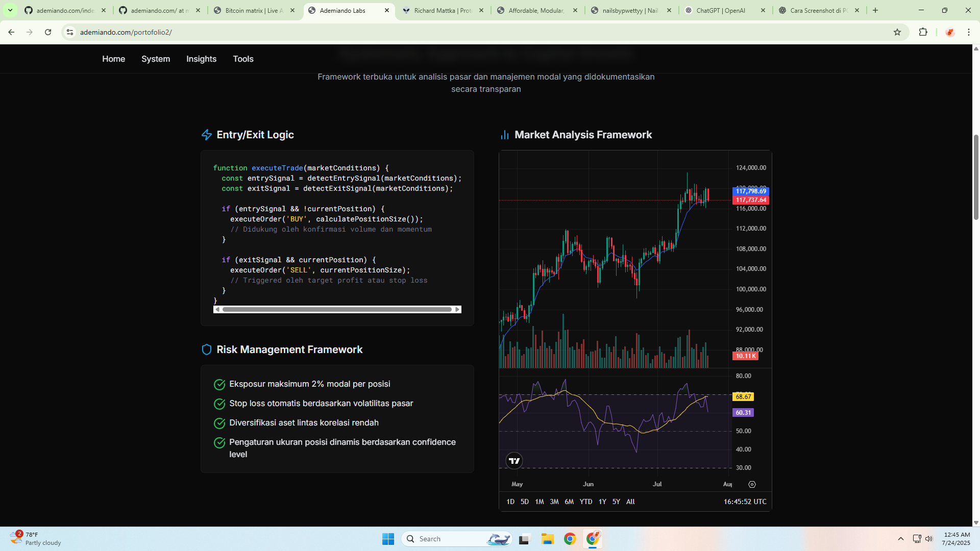
Task: Click checkmark next to Stop loss otomatis
Action: click(x=219, y=404)
